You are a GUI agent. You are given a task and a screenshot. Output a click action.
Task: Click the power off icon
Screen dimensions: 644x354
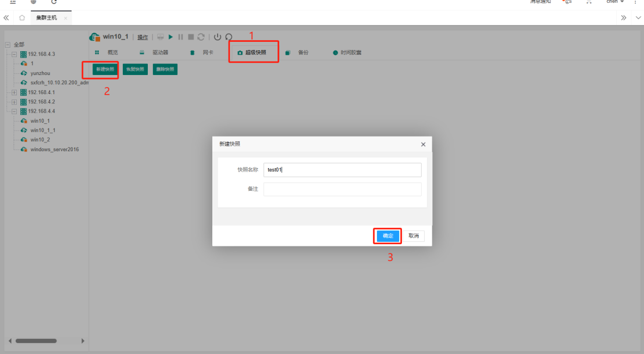pos(218,37)
